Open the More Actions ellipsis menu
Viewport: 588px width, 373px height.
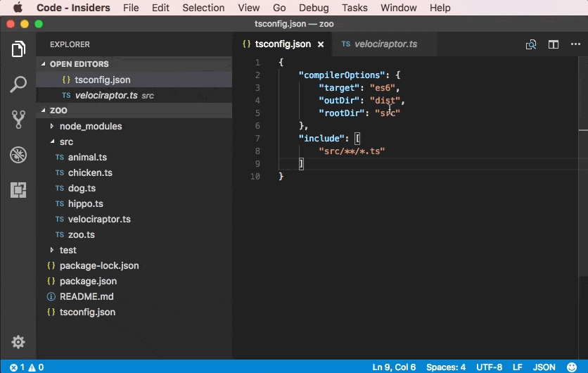tap(575, 44)
